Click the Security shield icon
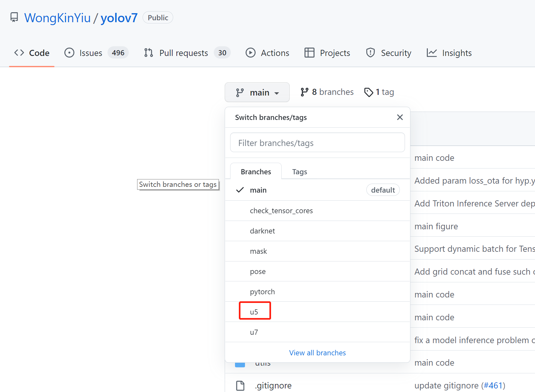Image resolution: width=535 pixels, height=392 pixels. click(370, 52)
